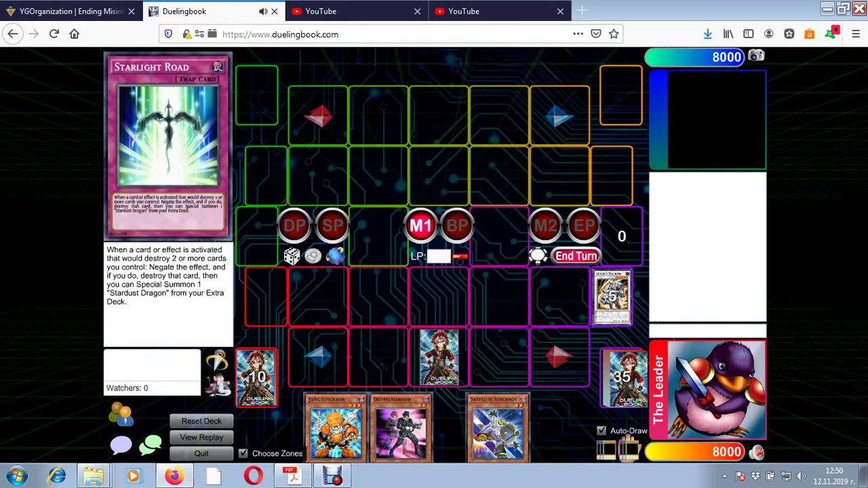Image resolution: width=868 pixels, height=488 pixels.
Task: Select Doppelwarrior card in hand
Action: [400, 428]
